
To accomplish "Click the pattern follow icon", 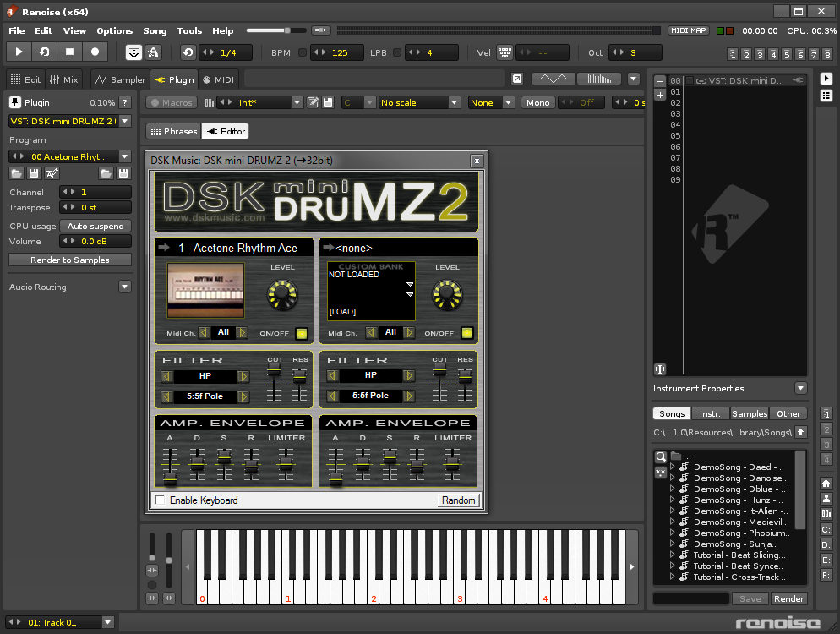I will pyautogui.click(x=134, y=52).
